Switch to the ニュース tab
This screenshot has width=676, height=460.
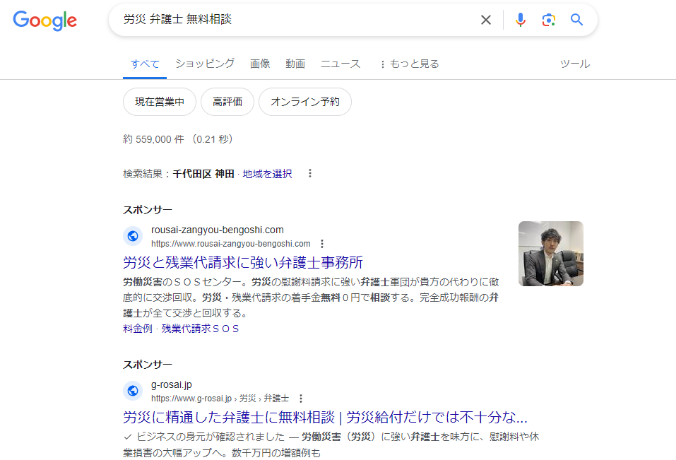point(340,64)
